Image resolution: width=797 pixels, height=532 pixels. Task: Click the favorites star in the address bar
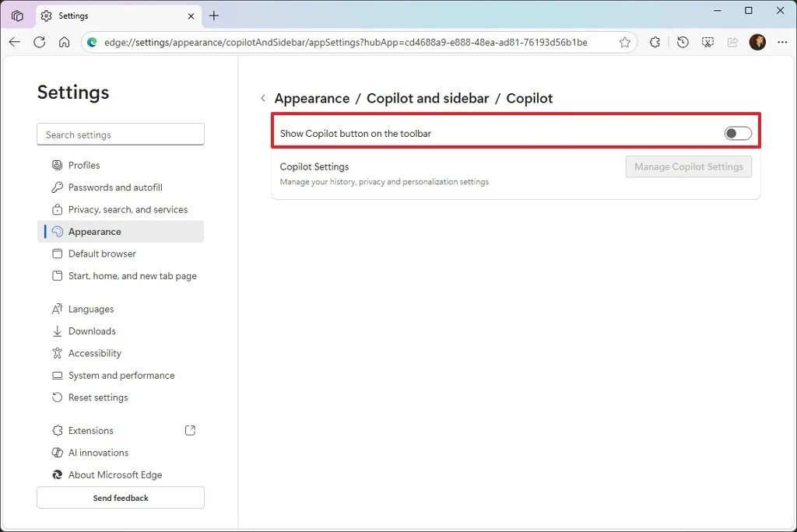tap(625, 42)
